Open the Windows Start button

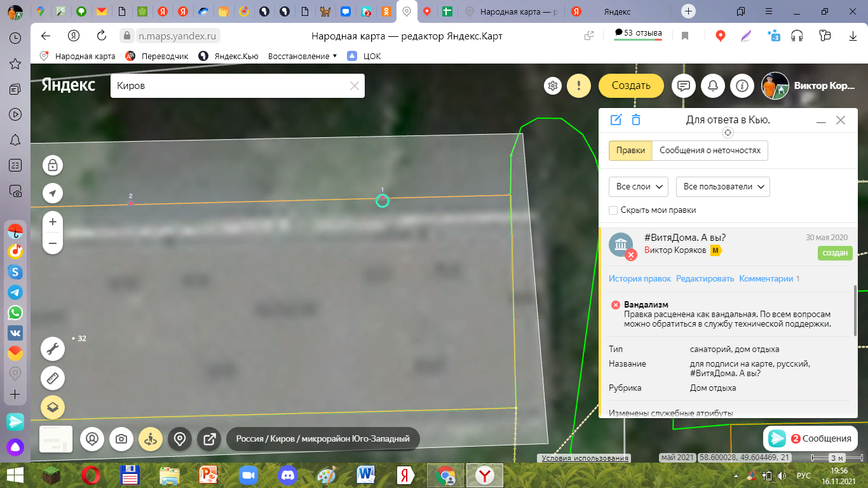point(15,475)
